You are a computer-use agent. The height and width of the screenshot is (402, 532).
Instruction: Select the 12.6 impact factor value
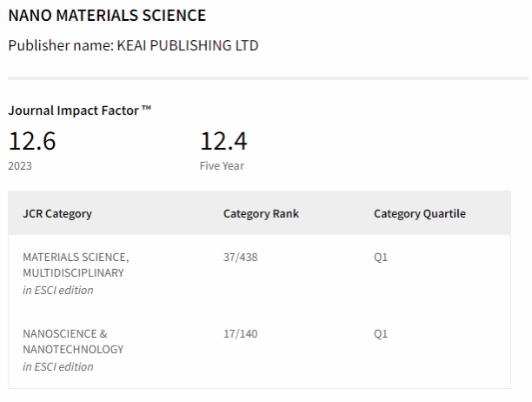pos(32,141)
